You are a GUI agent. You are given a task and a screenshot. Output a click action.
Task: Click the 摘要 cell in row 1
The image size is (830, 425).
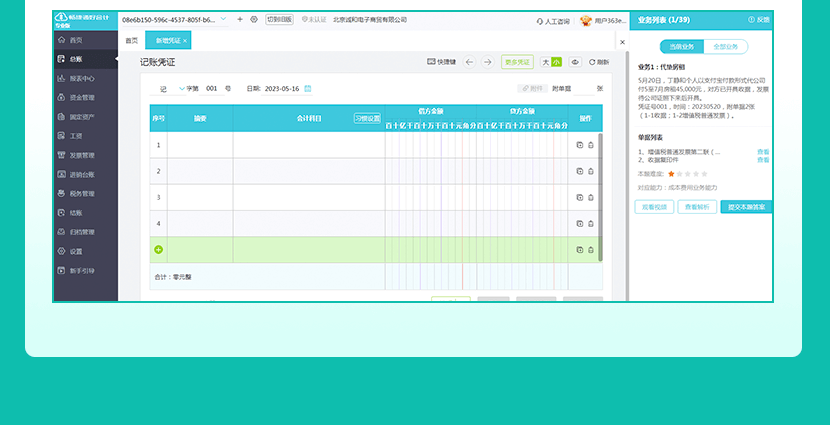[x=200, y=145]
